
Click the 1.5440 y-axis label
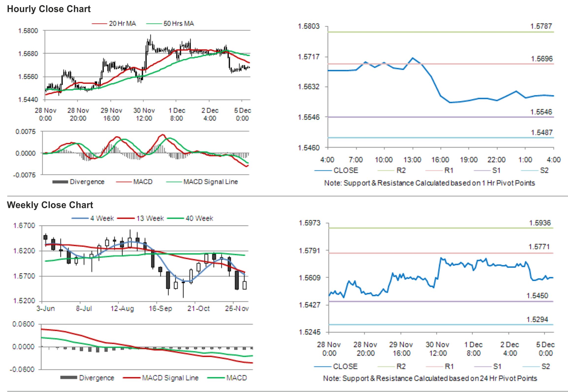28,99
